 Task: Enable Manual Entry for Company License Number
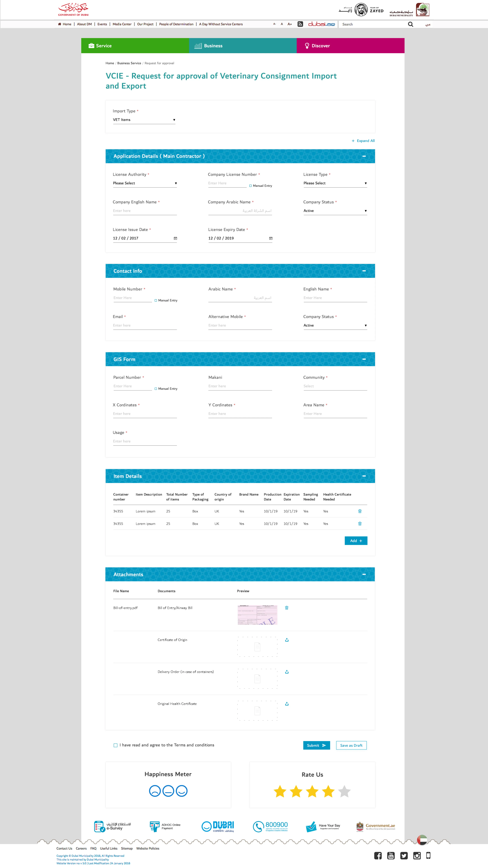250,186
